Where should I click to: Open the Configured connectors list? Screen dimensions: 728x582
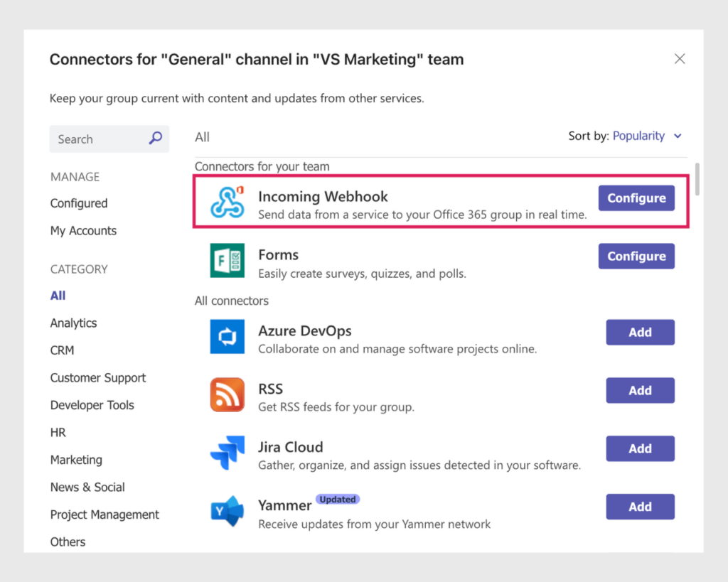(79, 203)
